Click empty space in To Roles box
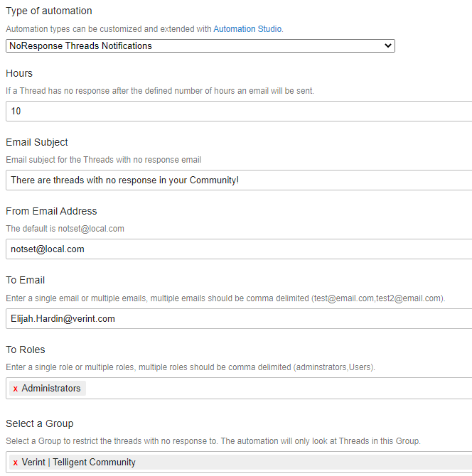Screen dimensions: 472x476 tap(274, 389)
